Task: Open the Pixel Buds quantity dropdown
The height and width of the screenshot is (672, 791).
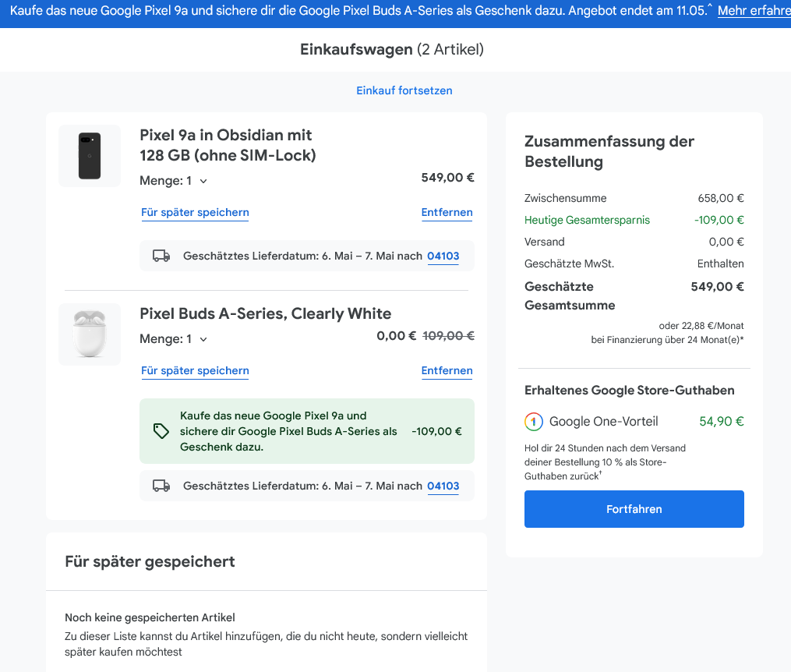Action: tap(174, 339)
